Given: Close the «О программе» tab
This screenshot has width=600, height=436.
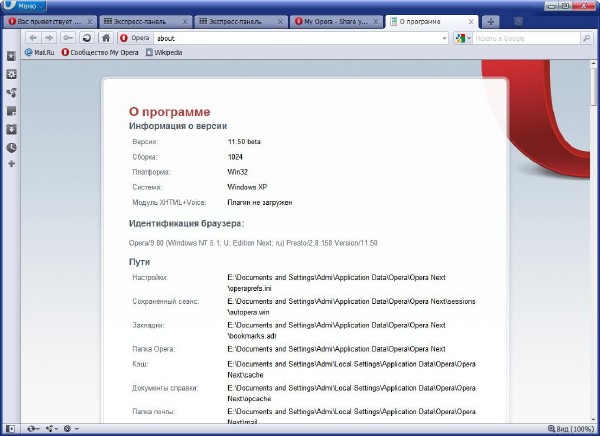Looking at the screenshot, I should (x=472, y=21).
